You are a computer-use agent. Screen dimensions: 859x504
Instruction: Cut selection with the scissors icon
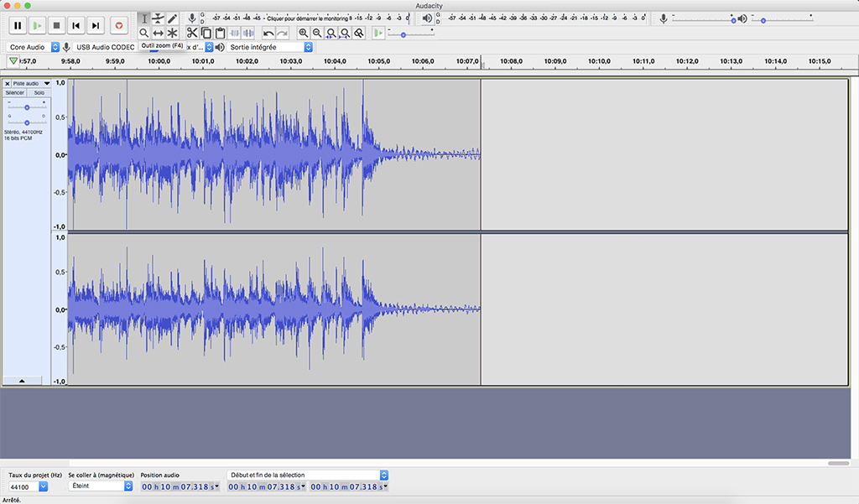click(192, 33)
